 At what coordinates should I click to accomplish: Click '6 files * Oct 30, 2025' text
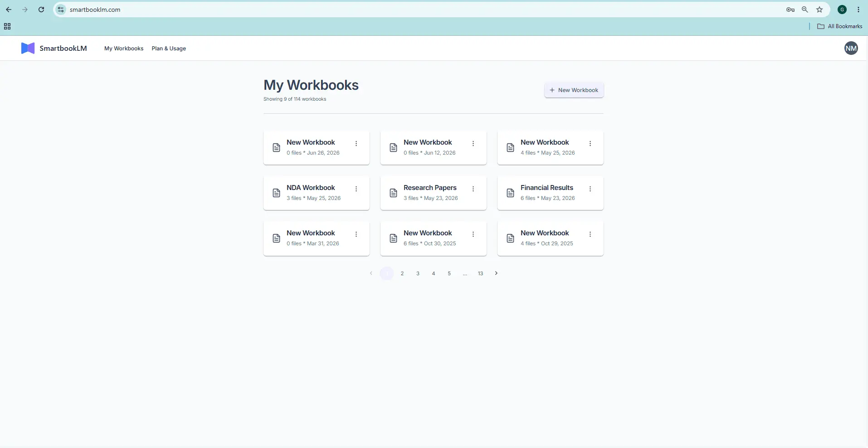coord(429,243)
